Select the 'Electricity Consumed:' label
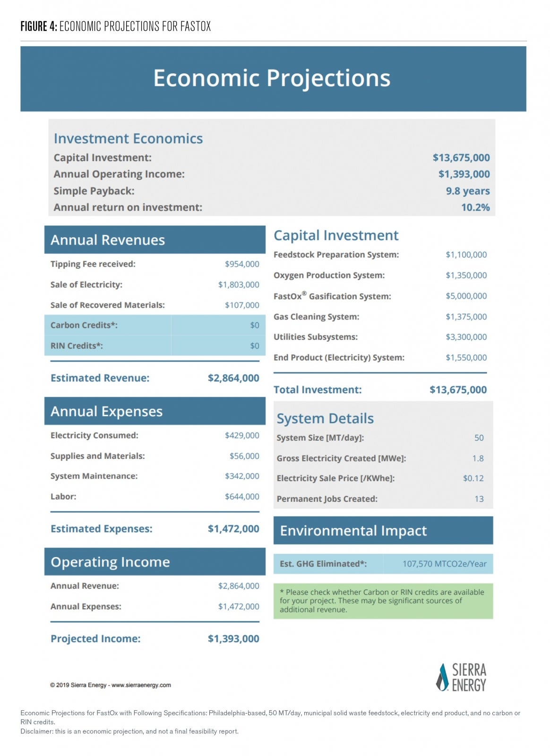This screenshot has width=550, height=756. pos(95,436)
